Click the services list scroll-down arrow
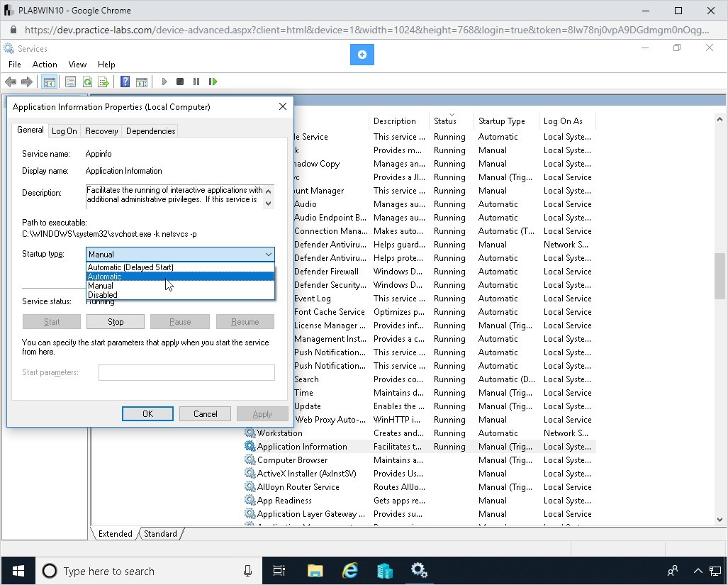Image resolution: width=728 pixels, height=585 pixels. click(x=719, y=520)
